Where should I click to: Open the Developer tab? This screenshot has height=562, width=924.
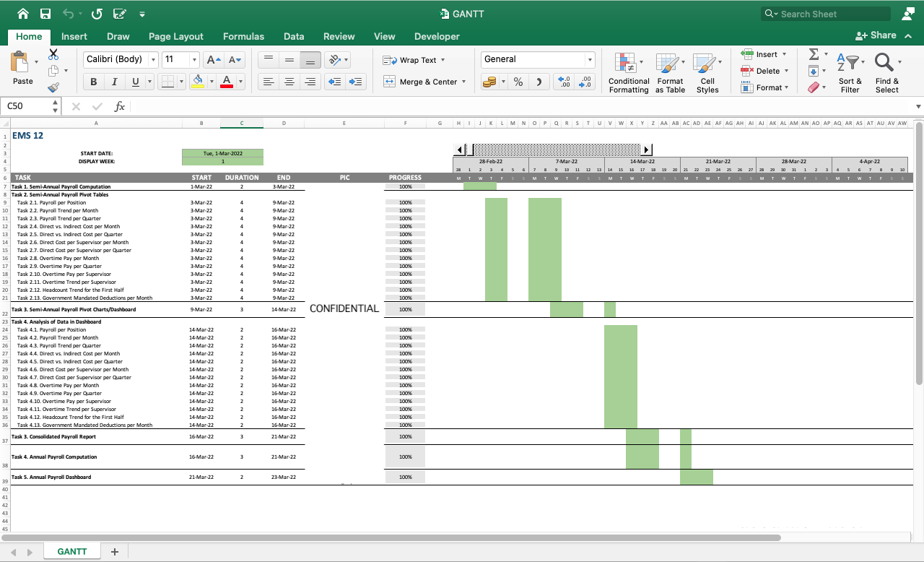(x=437, y=36)
